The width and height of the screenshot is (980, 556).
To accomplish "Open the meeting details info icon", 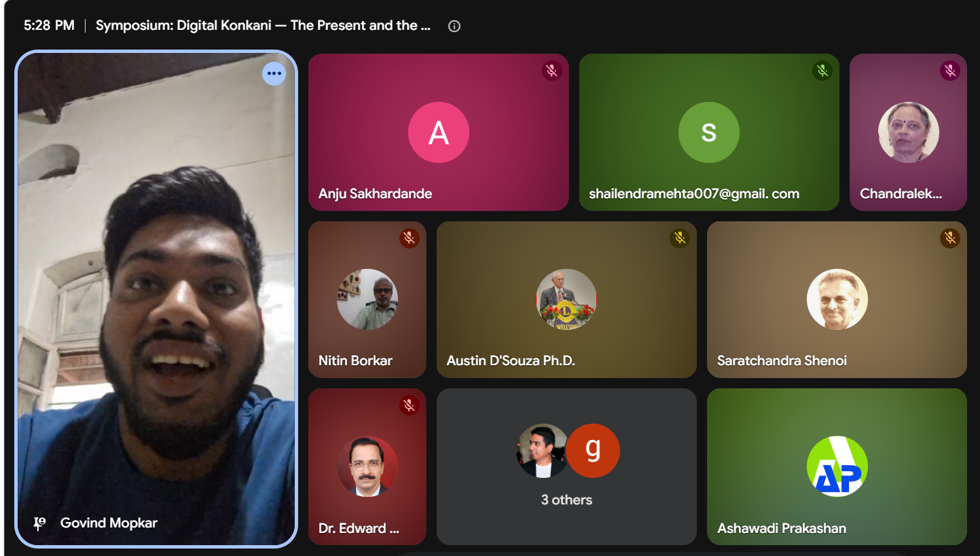I will 454,26.
